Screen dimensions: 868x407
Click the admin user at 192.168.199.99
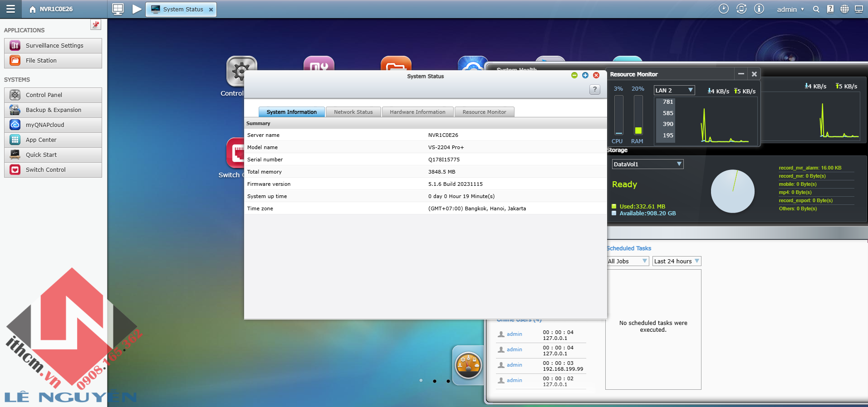point(515,365)
